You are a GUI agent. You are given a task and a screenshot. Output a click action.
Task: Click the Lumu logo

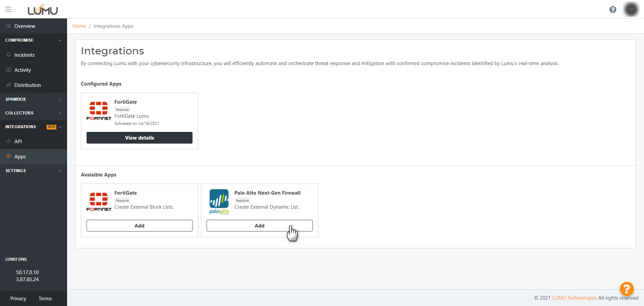[43, 10]
